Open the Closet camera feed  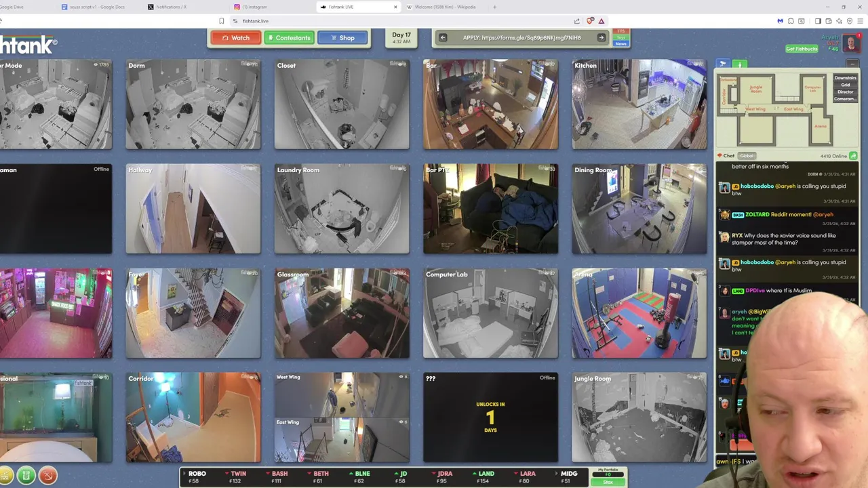tap(342, 104)
